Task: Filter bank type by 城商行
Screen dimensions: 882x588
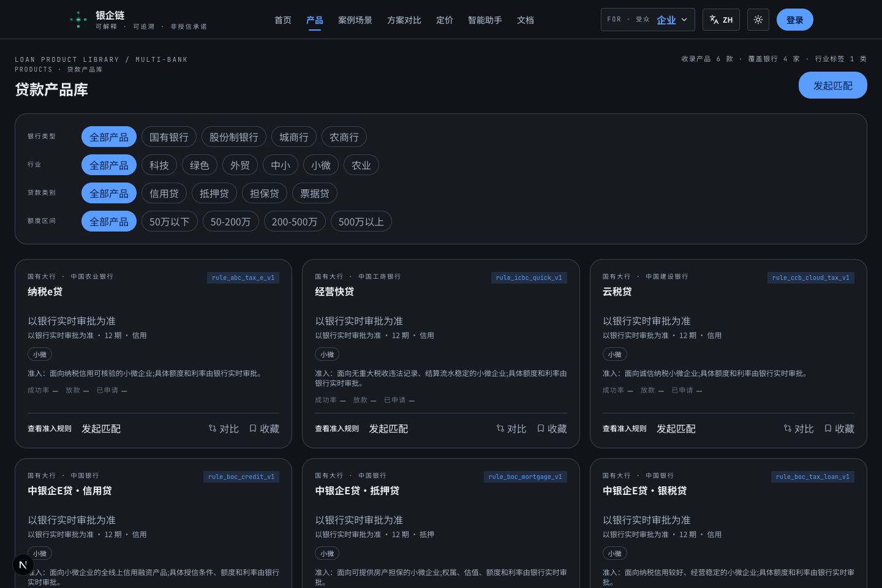Action: 294,137
